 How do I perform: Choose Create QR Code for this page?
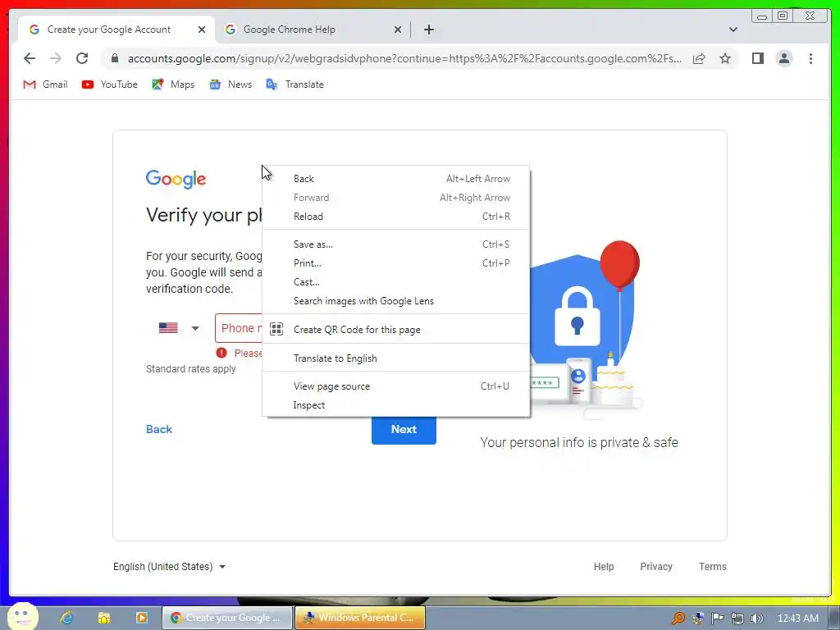pos(396,330)
